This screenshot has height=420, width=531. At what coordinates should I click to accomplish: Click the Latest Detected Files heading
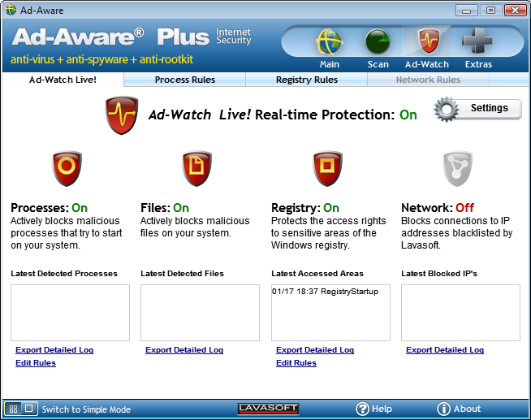(182, 273)
